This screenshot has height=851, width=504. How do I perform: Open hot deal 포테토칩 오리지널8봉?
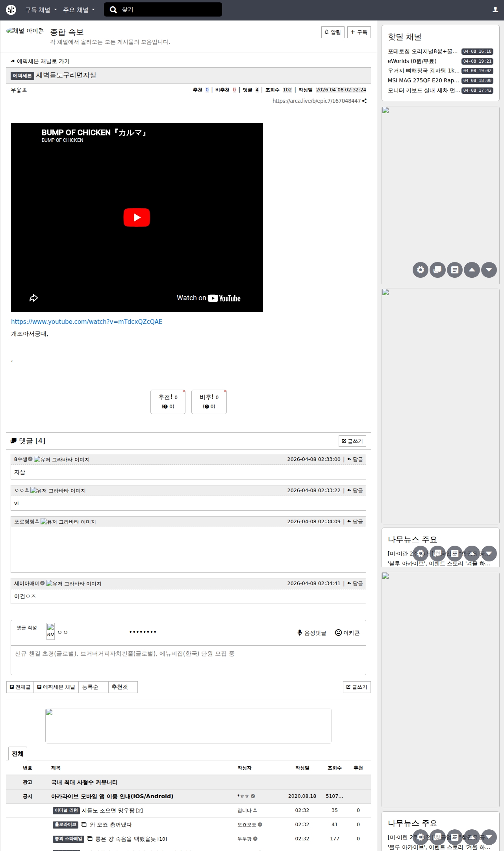pos(423,52)
